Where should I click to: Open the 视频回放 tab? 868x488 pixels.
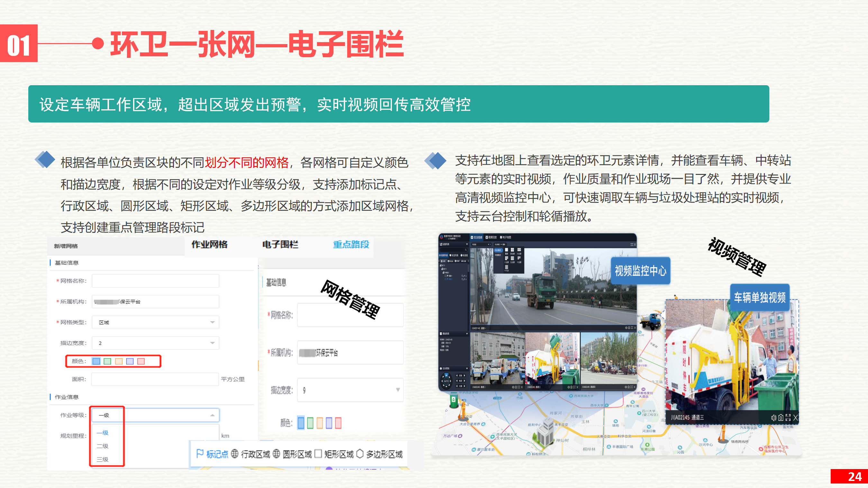(x=491, y=237)
